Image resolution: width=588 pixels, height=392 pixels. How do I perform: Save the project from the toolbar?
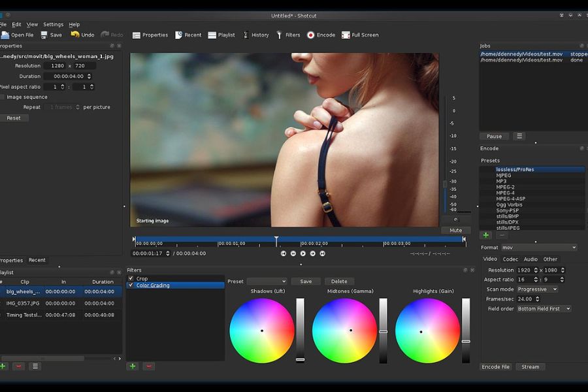click(x=52, y=35)
